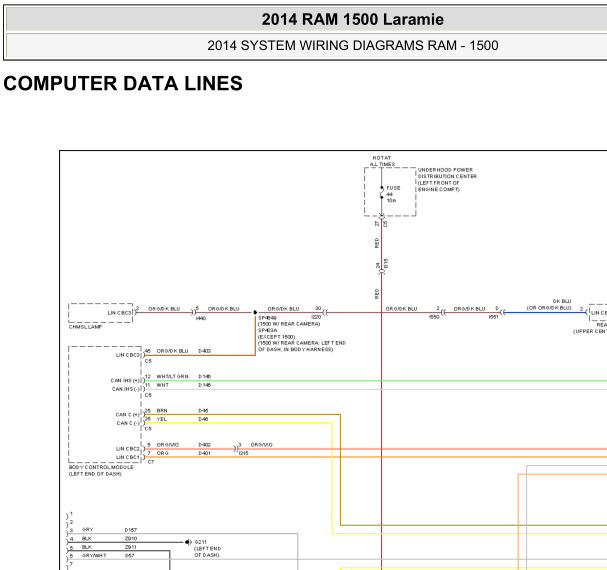Image resolution: width=607 pixels, height=570 pixels.
Task: Click the 'G211' ground label
Action: tap(200, 542)
